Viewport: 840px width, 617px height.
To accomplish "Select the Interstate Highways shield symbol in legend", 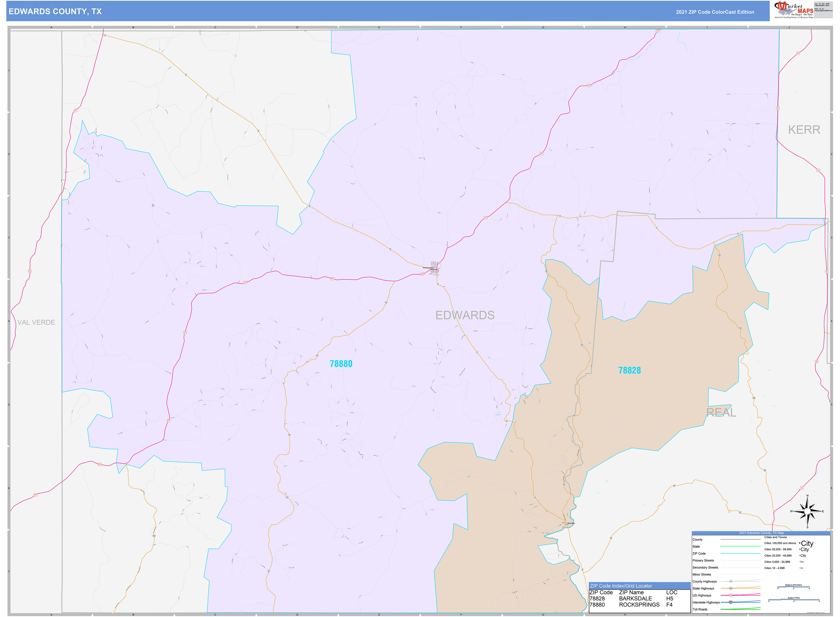I will (731, 603).
